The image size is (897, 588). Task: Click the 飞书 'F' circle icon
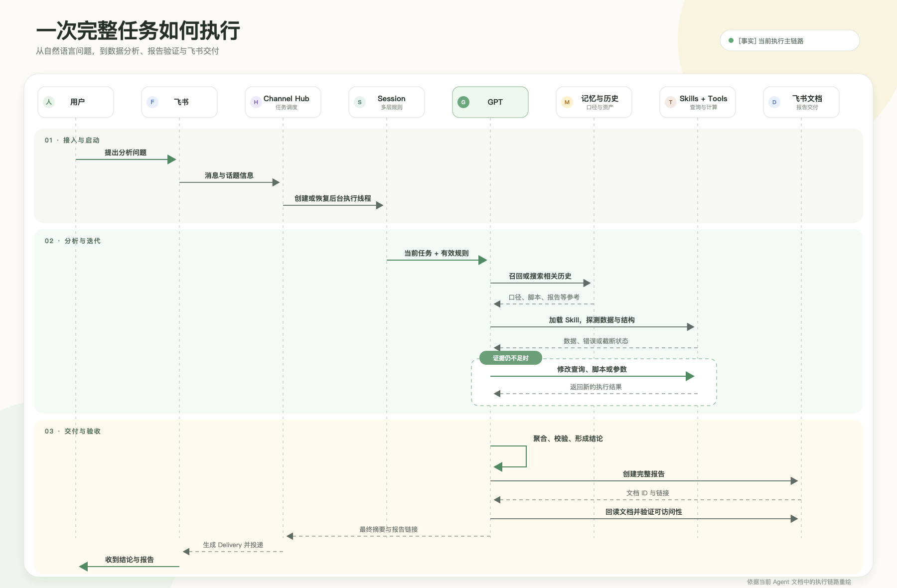pos(152,102)
